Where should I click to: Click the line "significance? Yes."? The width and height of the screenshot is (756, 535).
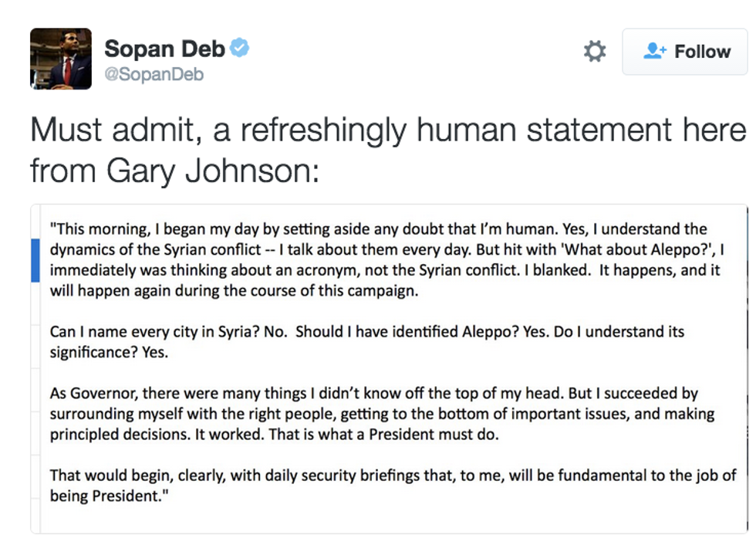coord(108,352)
